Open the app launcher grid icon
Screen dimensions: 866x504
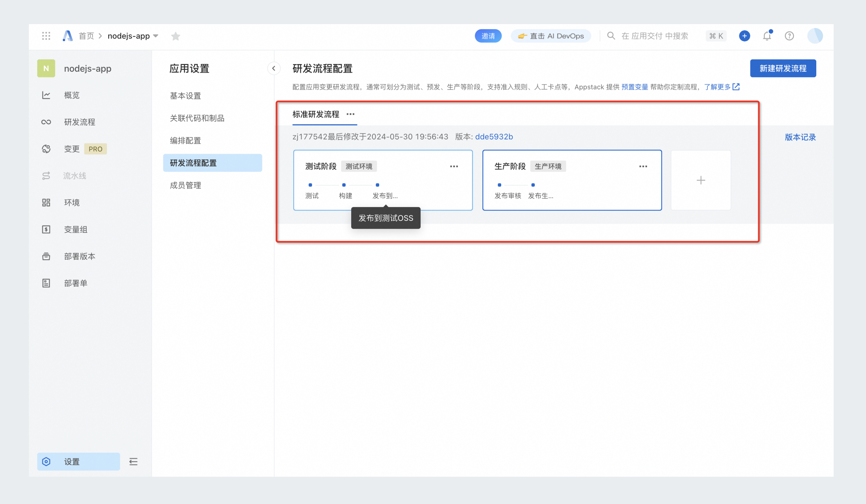point(46,36)
